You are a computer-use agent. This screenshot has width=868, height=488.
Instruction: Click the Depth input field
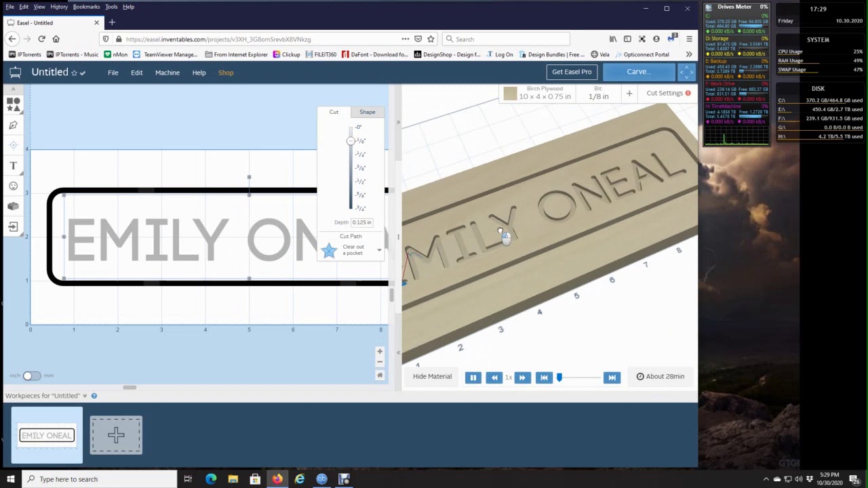point(362,222)
